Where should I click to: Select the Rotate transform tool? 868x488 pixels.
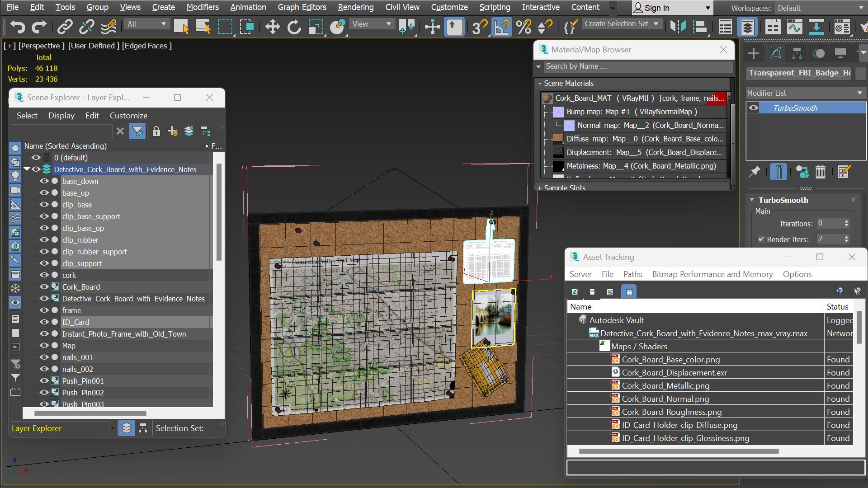tap(294, 27)
